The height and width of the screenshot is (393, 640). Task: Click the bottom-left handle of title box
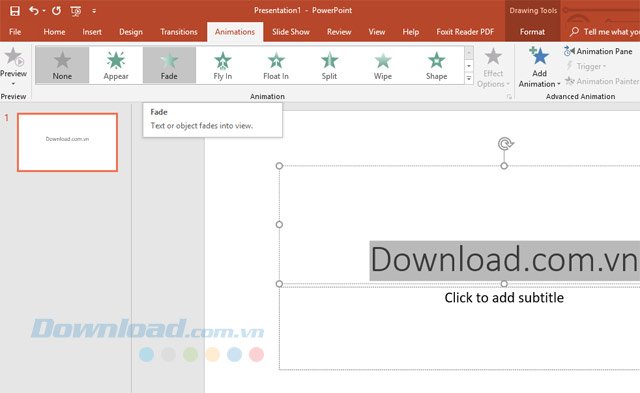[279, 284]
